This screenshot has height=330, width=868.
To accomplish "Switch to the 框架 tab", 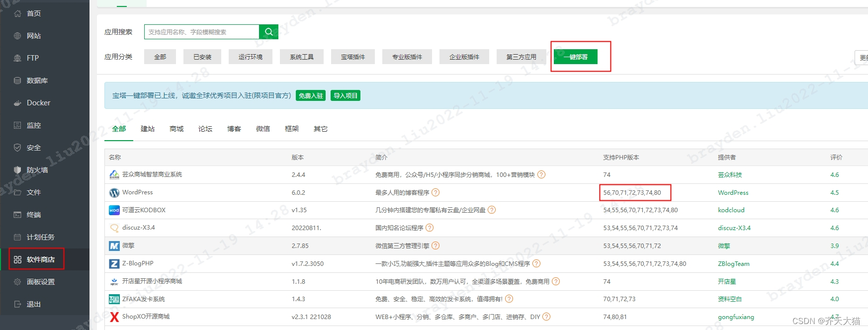I will point(292,129).
